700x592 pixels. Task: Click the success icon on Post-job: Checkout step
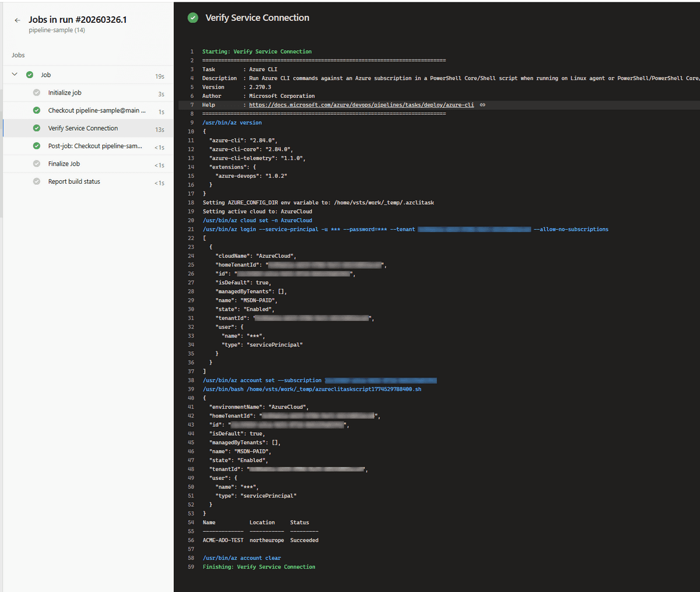pos(36,146)
